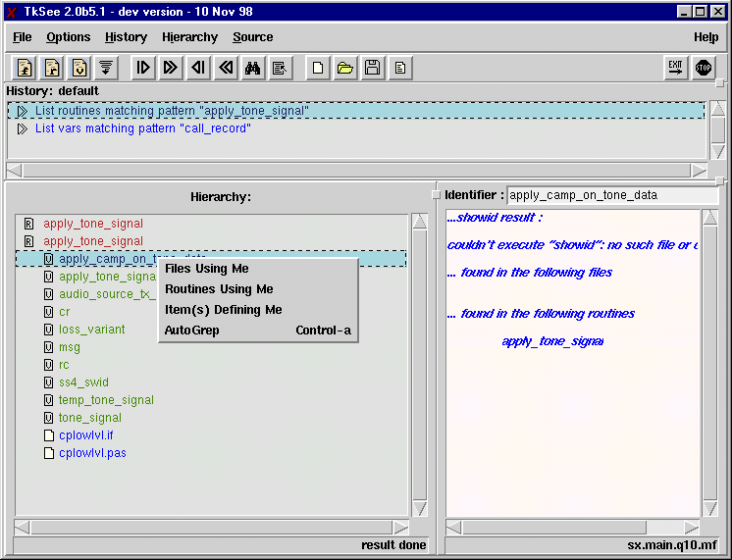Click the red STOP sign icon
Screen dimensions: 732x560
pos(704,68)
